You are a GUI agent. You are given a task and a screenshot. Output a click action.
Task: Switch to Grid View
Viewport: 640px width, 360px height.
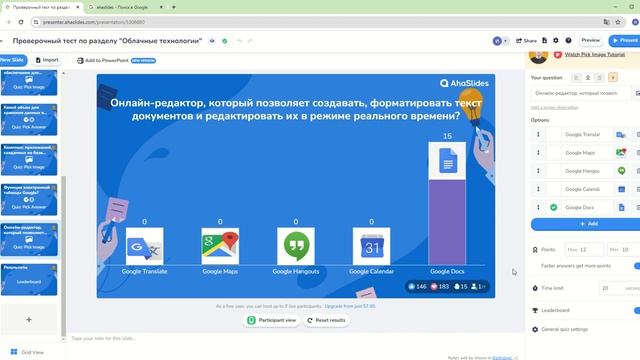(27, 352)
